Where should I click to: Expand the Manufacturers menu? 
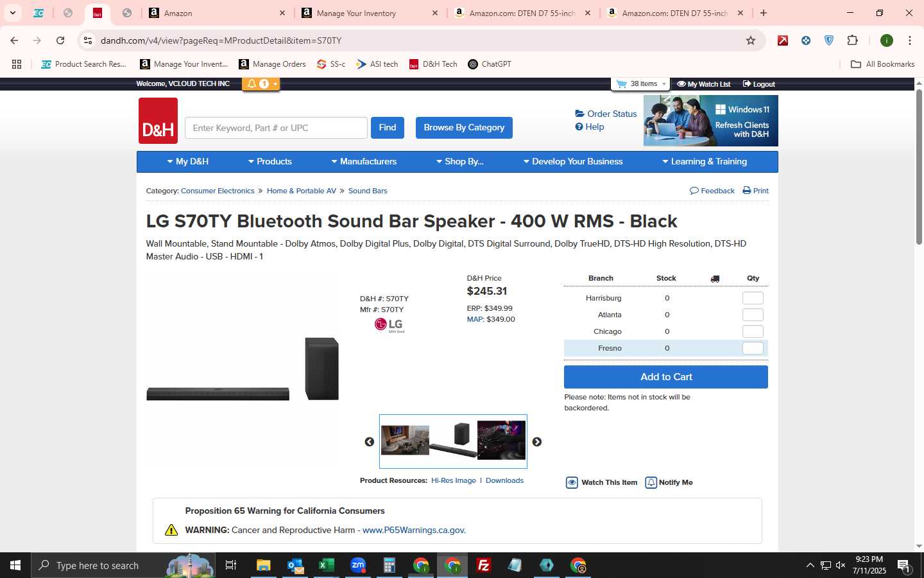(x=364, y=162)
